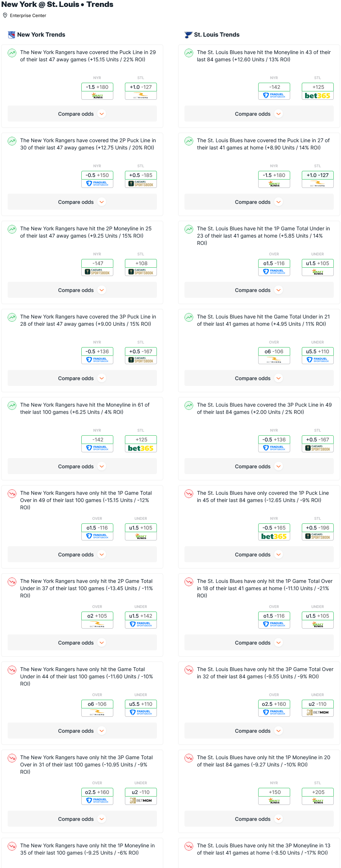
Task: Click the New York Rangers team logo
Action: coord(12,35)
